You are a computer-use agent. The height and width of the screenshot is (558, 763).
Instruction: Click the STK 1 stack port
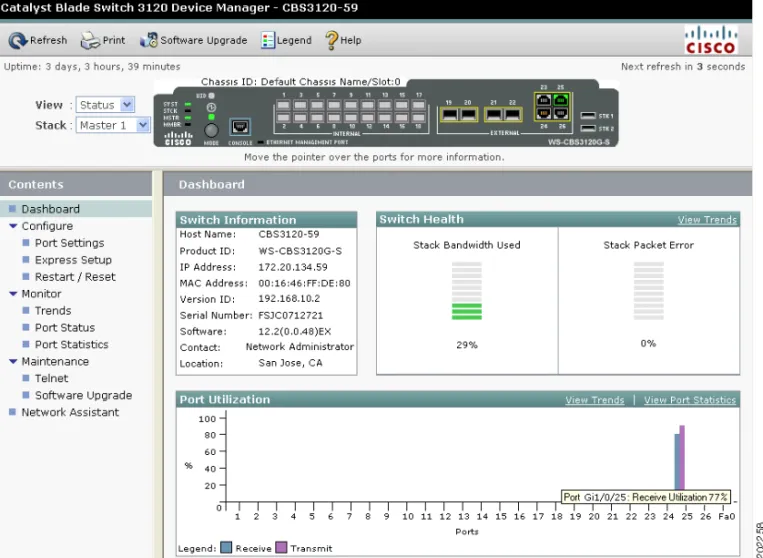(x=588, y=116)
